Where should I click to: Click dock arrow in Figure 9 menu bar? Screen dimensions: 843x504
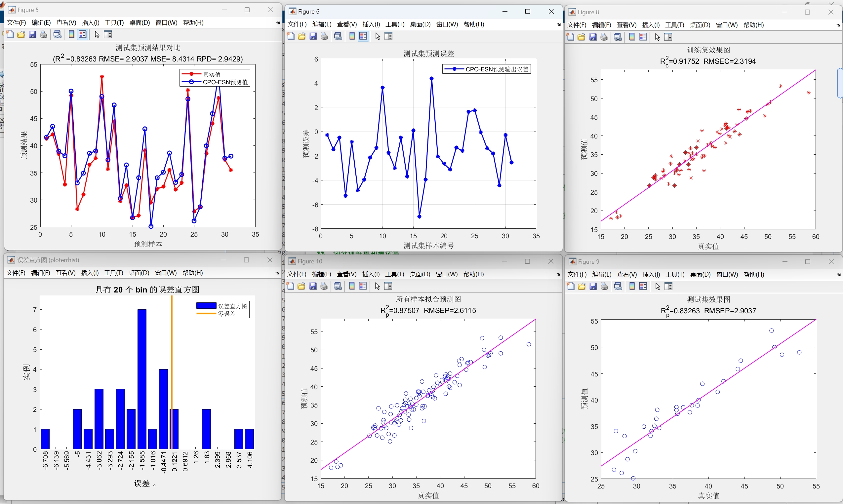[839, 275]
